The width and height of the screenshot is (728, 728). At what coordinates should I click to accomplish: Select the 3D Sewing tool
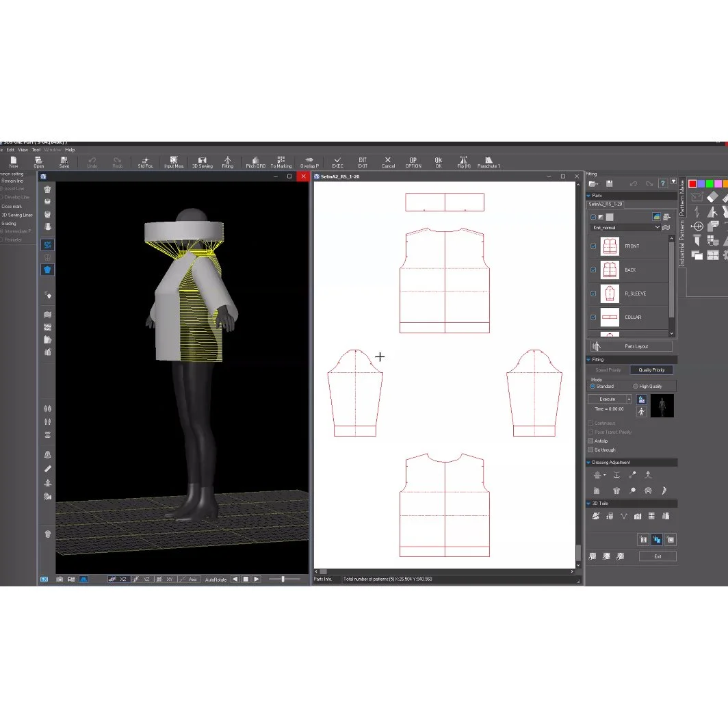click(x=203, y=162)
